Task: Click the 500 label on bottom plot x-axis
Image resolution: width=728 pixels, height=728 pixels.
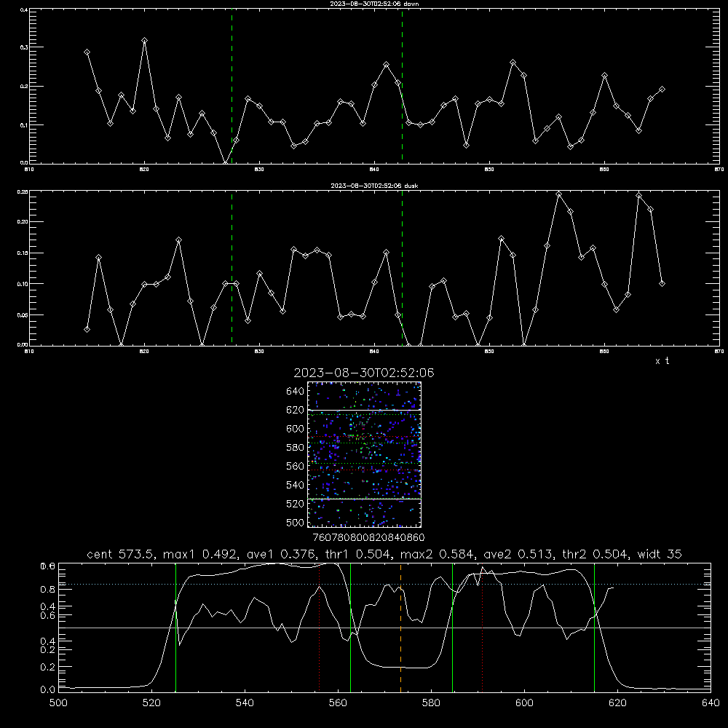Action: pos(58,703)
